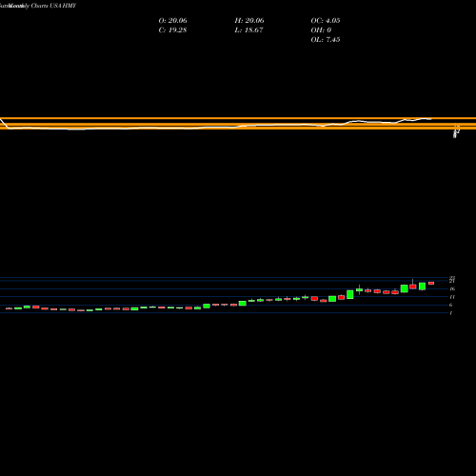Click the high price label H: 20.06

click(x=249, y=21)
